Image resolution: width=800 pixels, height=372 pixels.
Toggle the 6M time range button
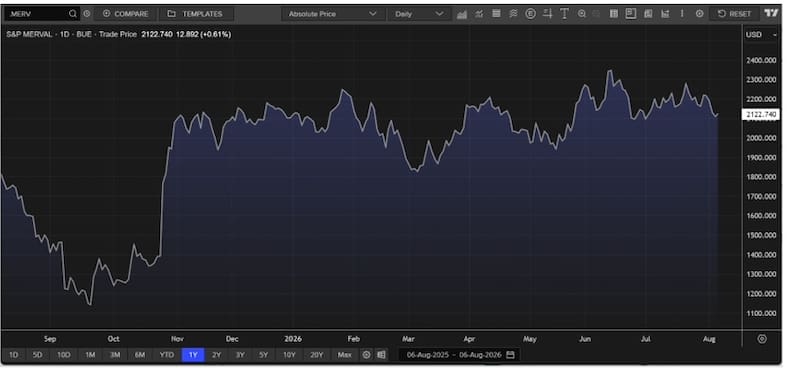(x=140, y=355)
